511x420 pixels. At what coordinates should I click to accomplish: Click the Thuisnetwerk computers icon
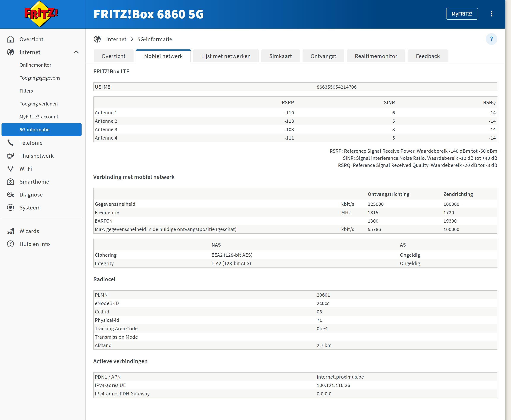pyautogui.click(x=10, y=156)
